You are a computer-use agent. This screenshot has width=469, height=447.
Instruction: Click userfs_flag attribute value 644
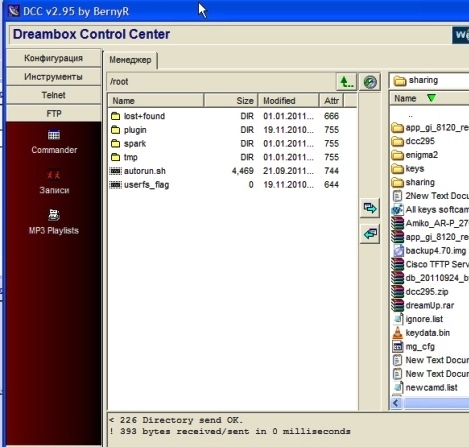tap(331, 185)
